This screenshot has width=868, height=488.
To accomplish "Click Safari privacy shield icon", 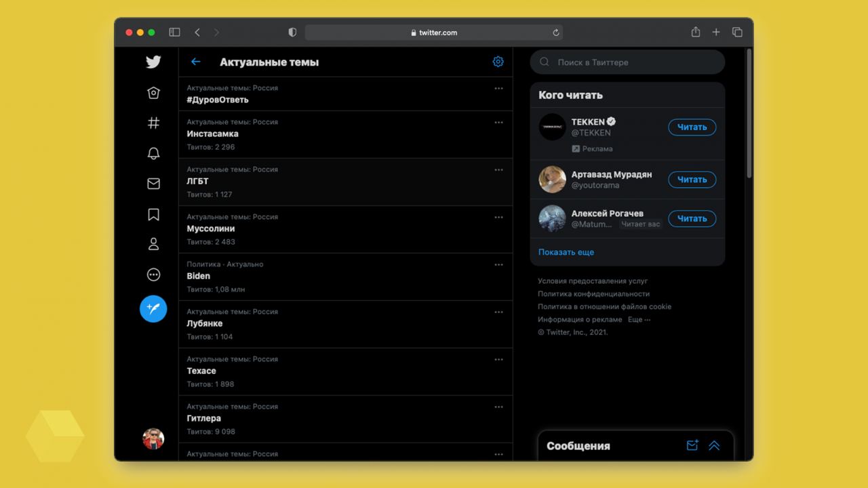I will (x=292, y=32).
